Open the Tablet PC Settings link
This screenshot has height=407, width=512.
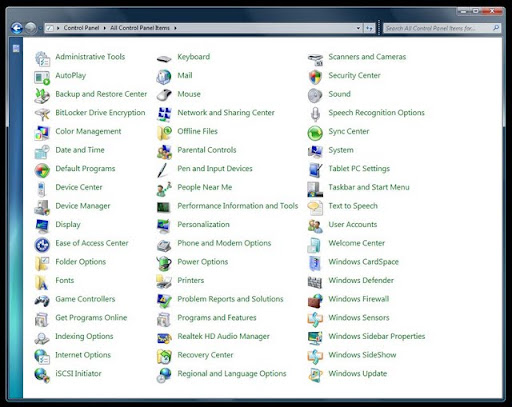tap(359, 169)
